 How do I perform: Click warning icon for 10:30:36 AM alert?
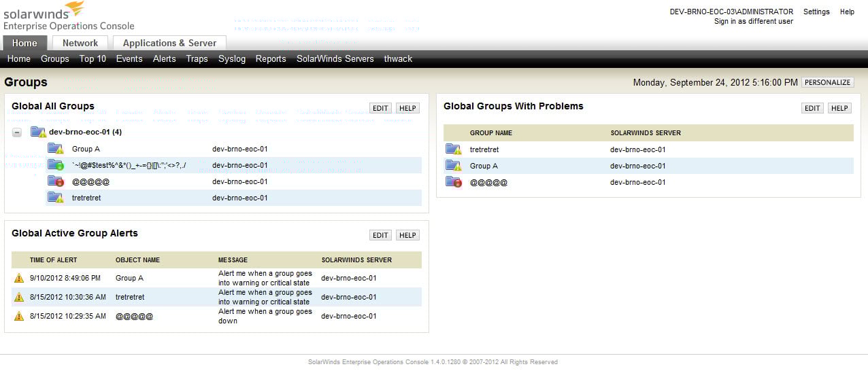tap(19, 297)
